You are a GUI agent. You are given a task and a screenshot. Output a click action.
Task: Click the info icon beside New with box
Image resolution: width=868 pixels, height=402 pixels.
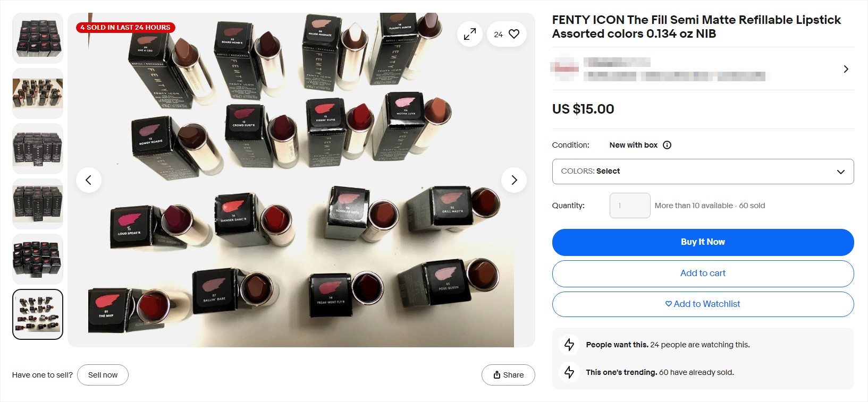tap(667, 144)
